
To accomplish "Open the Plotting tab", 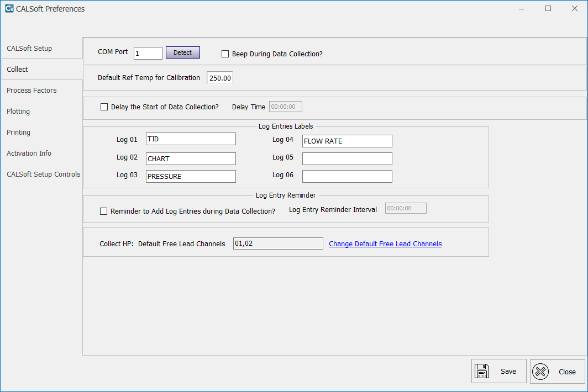I will [18, 112].
